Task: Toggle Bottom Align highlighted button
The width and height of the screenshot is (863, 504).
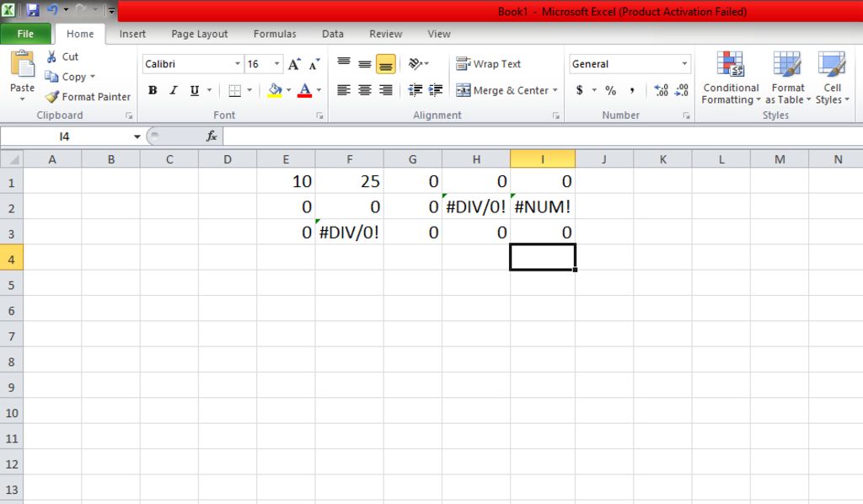Action: click(x=385, y=64)
